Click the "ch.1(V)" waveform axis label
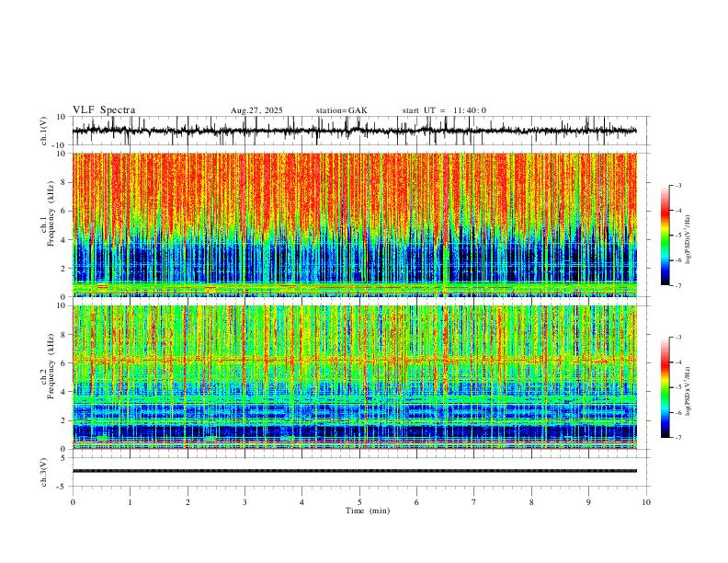 pos(44,131)
